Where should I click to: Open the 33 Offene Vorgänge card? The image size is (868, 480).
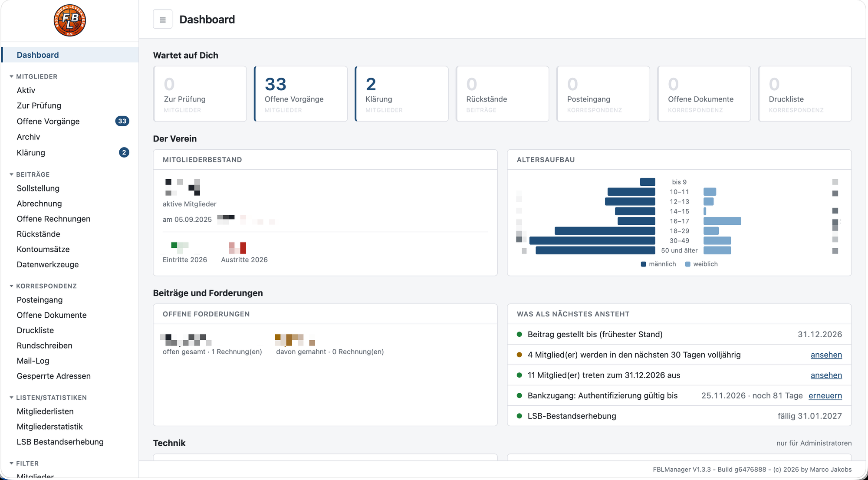(301, 94)
